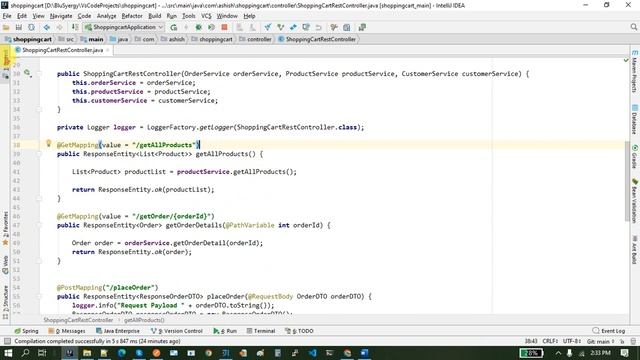This screenshot has height=360, width=640.
Task: Collapse placeOrder method fold at line 55
Action: pyautogui.click(x=39, y=296)
